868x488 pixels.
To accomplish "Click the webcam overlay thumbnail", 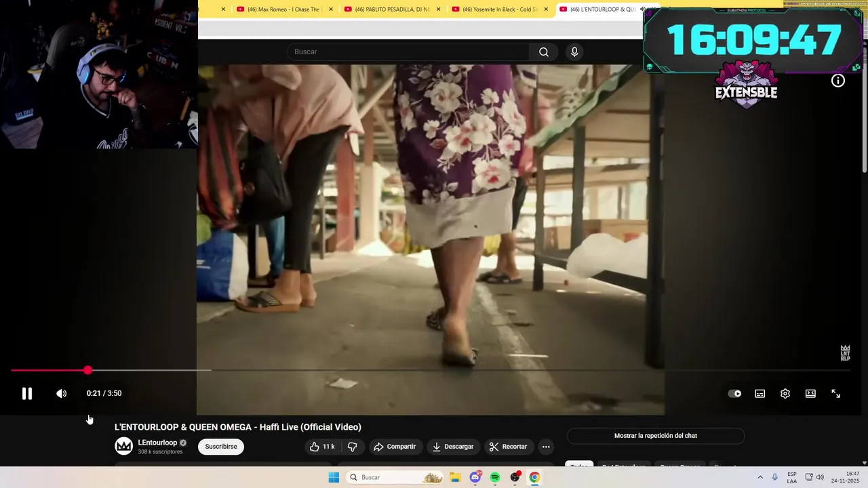I will point(99,75).
